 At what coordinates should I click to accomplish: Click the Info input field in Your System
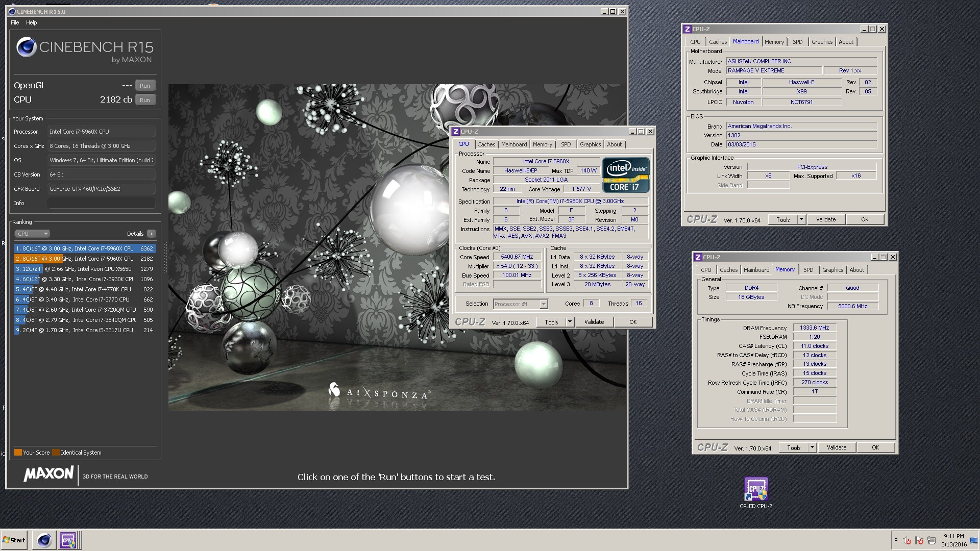click(102, 203)
